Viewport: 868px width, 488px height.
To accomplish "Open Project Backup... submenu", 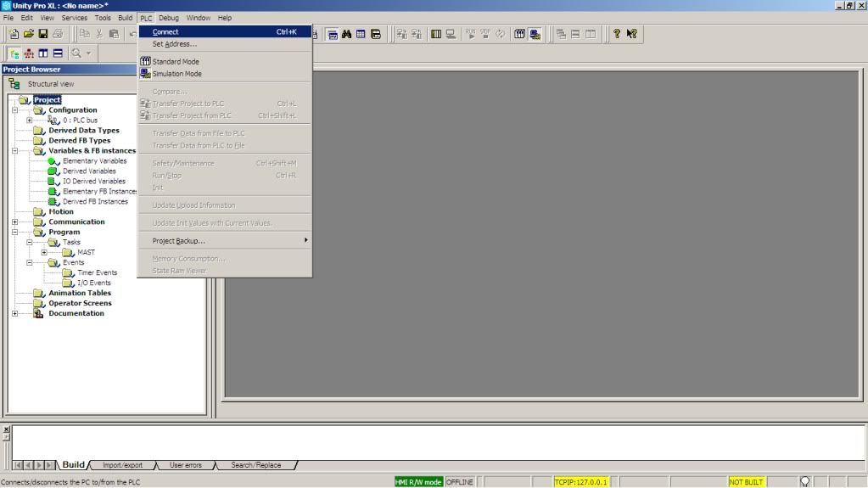I will click(x=225, y=241).
